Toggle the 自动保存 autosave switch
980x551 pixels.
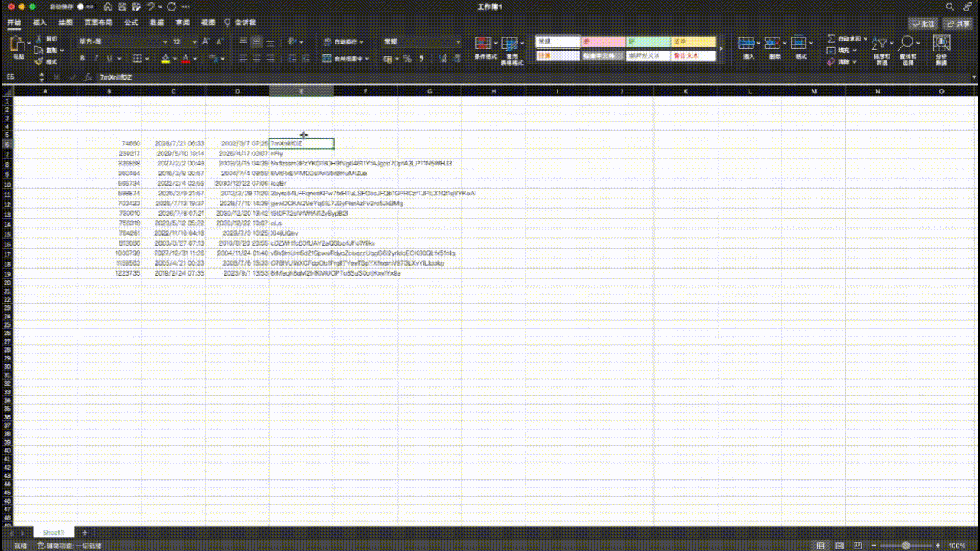80,6
